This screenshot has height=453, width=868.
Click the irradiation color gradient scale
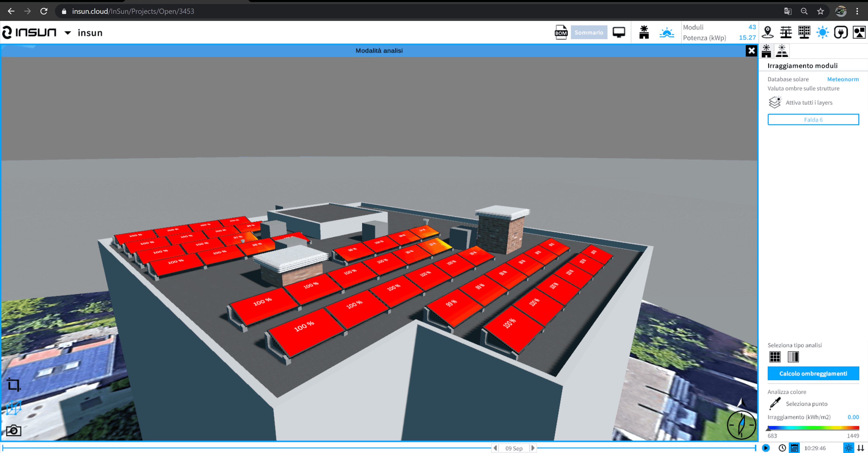coord(813,428)
